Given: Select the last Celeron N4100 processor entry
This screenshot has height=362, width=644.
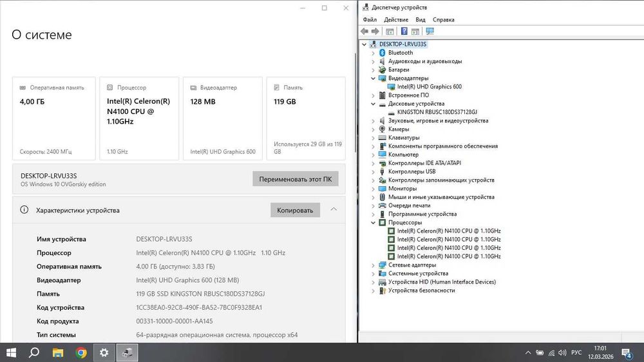Looking at the screenshot, I should click(448, 256).
